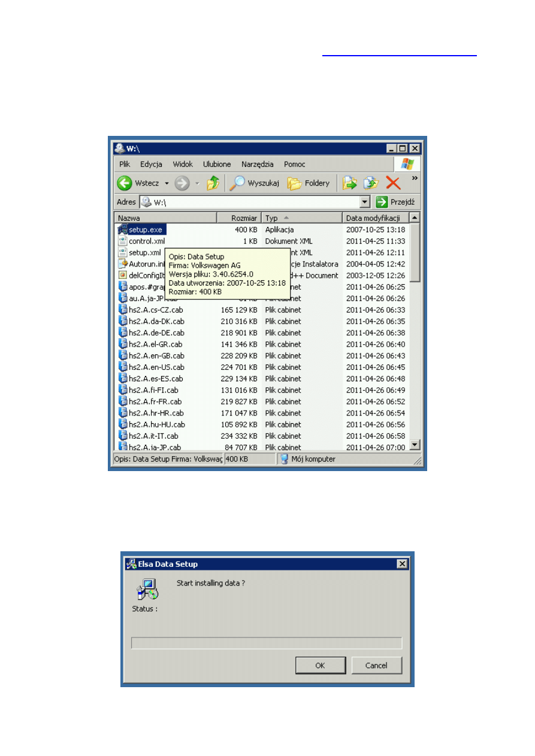Select the hs2.A.de-DE.cab file

click(x=156, y=333)
